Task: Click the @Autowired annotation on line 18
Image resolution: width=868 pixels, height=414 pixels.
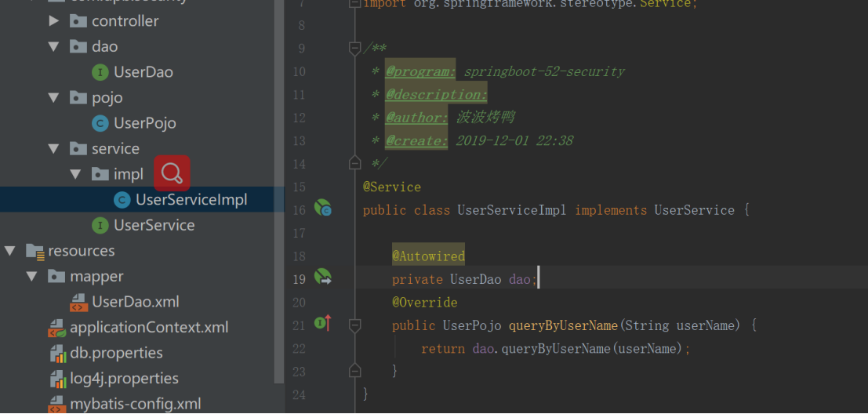Action: click(428, 256)
